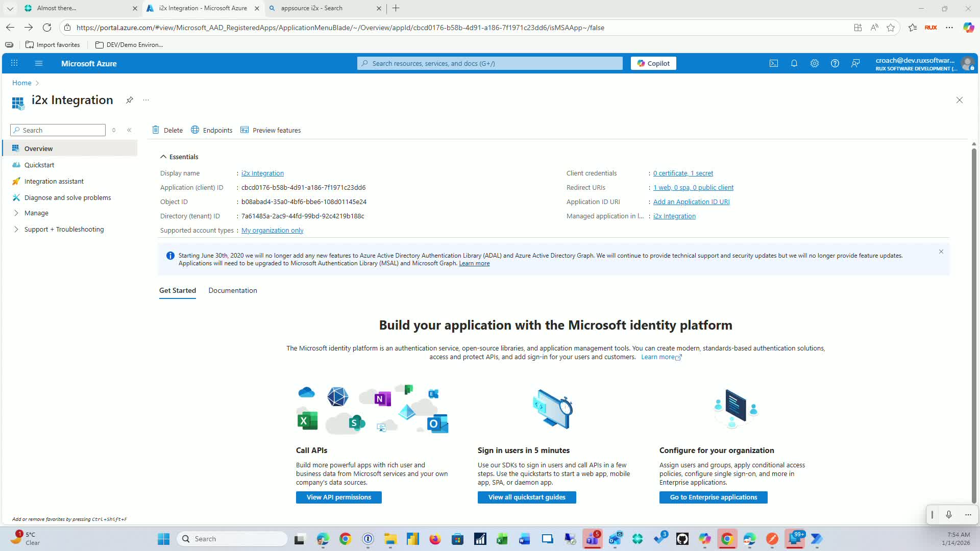Switch to the Documentation tab
980x551 pixels.
coord(233,290)
